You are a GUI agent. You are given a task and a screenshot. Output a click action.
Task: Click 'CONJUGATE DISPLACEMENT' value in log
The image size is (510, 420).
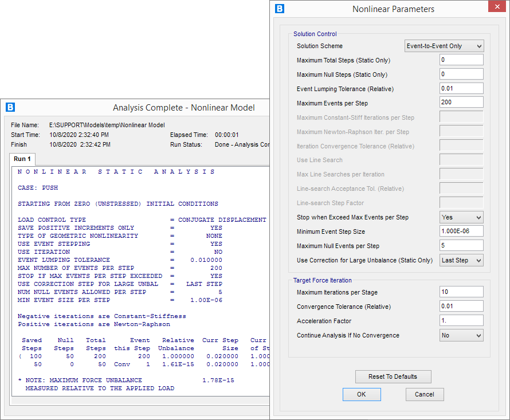222,220
